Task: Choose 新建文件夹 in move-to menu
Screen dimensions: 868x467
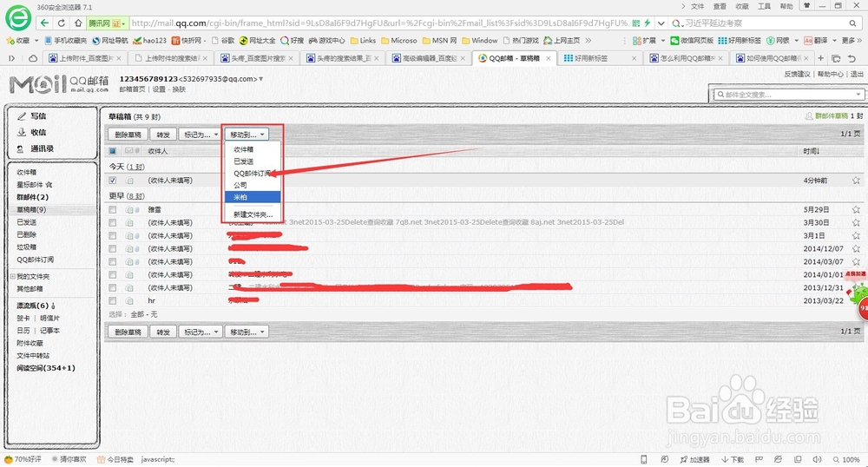Action: pos(253,214)
